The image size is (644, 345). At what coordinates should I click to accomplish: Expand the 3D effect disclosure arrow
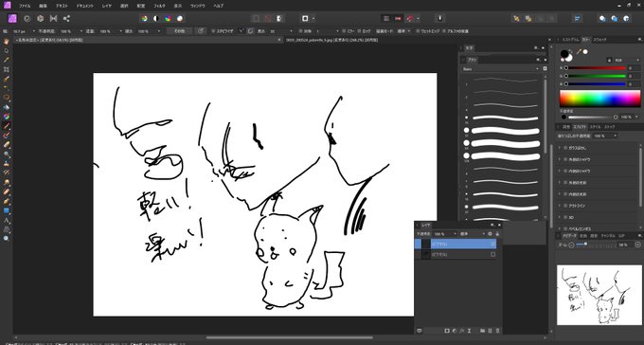(560, 217)
